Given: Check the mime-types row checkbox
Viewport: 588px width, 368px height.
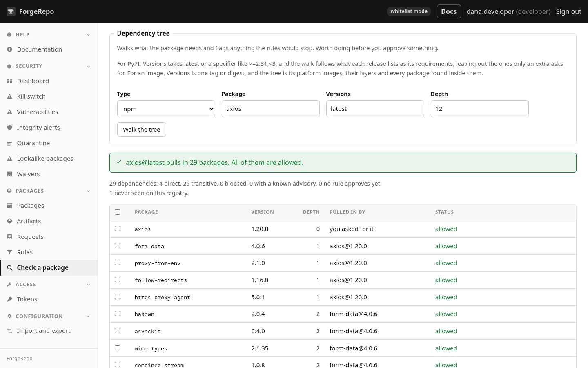Looking at the screenshot, I should click(x=118, y=348).
